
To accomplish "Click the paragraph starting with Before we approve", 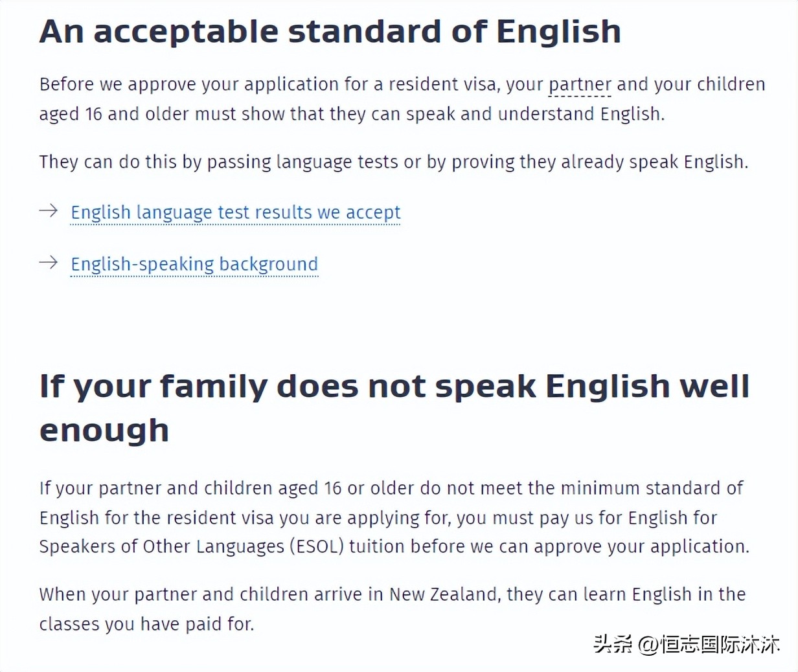I will pos(402,99).
